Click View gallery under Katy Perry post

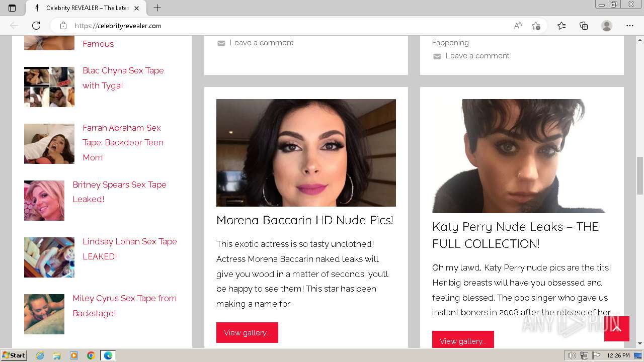tap(463, 339)
